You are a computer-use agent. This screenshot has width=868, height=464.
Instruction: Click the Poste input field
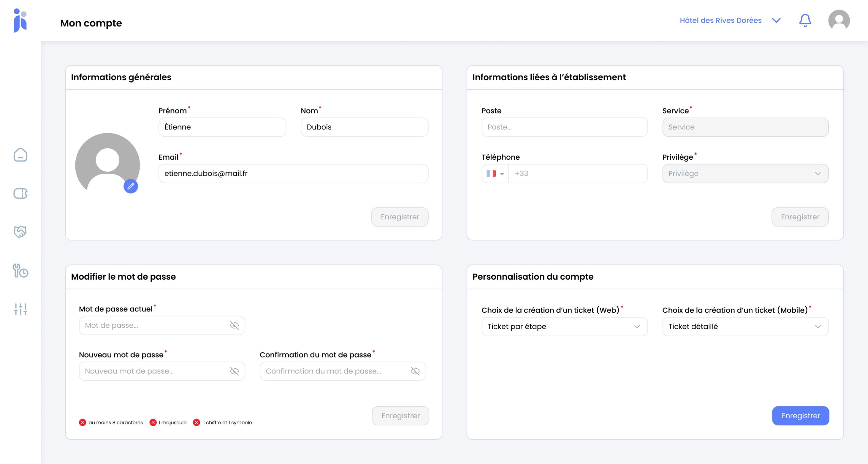[x=564, y=127]
